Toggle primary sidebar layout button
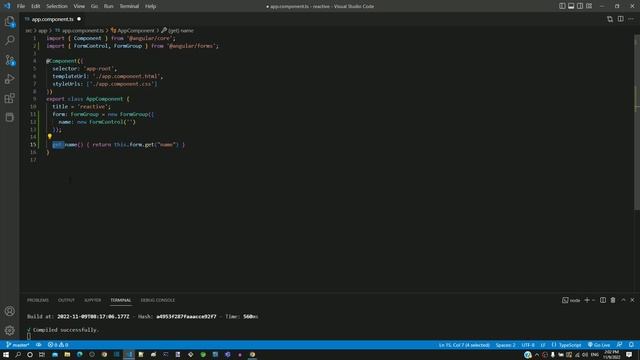Screen dimensions: 640x360 point(562,6)
